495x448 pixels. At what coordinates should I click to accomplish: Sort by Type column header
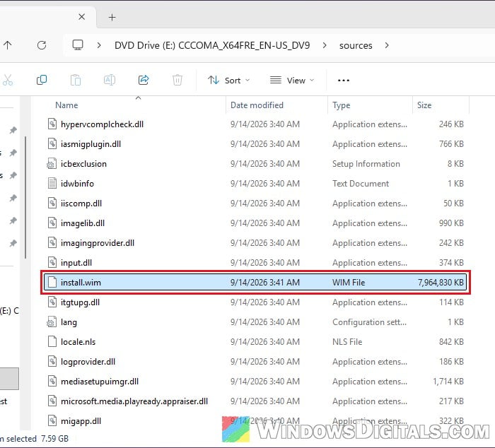342,105
